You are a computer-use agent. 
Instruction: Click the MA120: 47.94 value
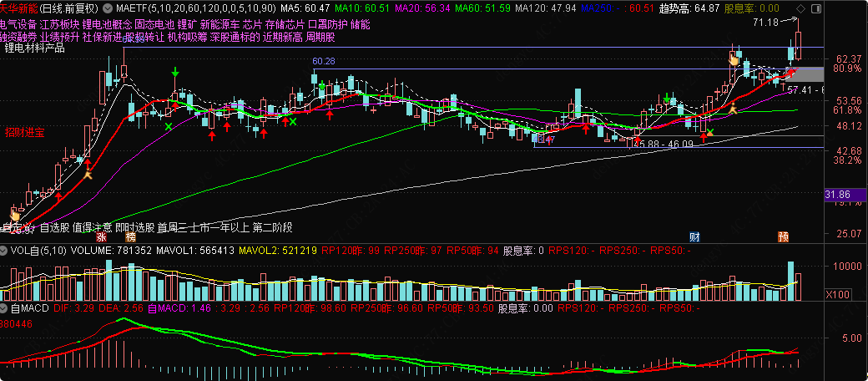tap(545, 9)
